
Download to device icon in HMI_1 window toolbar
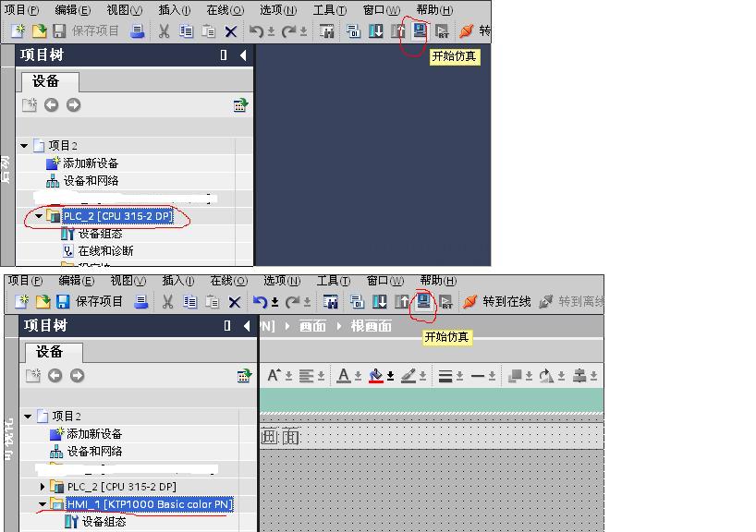coord(380,302)
